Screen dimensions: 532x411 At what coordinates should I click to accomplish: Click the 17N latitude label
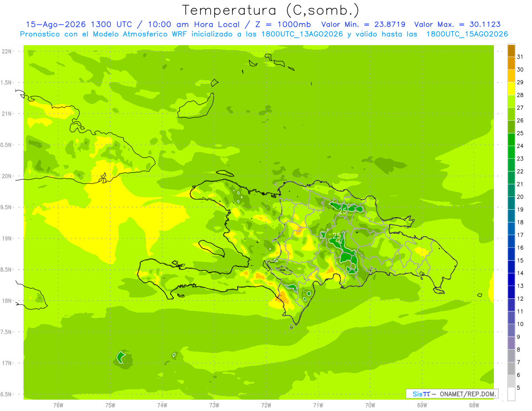click(x=8, y=364)
